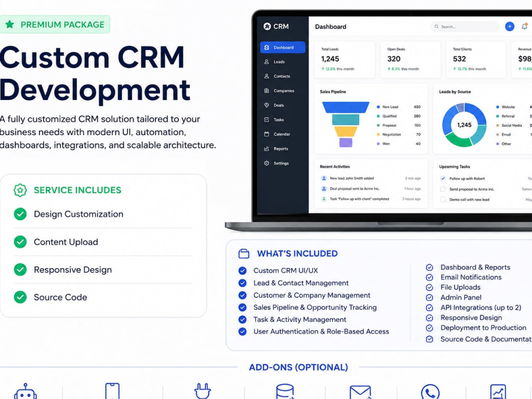
Task: Click the check beside User Authentication & Role-Based Access
Action: (242, 331)
